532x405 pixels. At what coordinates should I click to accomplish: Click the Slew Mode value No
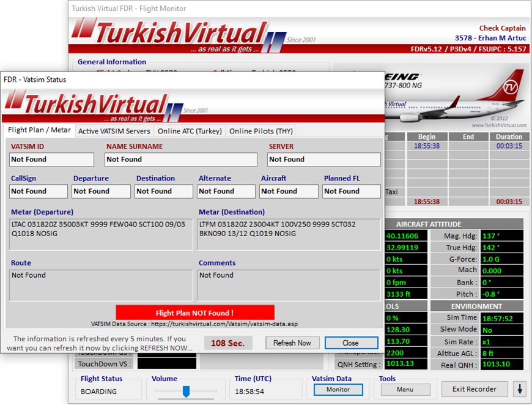(x=502, y=330)
